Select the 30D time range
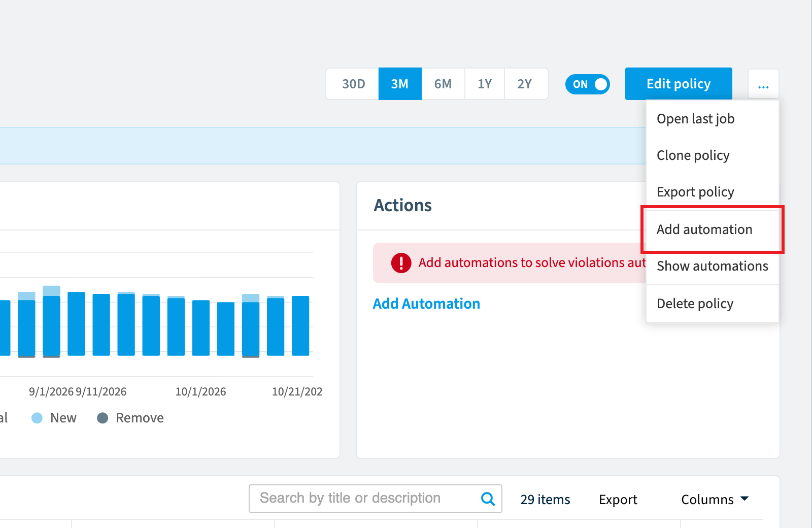The width and height of the screenshot is (812, 528). click(x=353, y=84)
